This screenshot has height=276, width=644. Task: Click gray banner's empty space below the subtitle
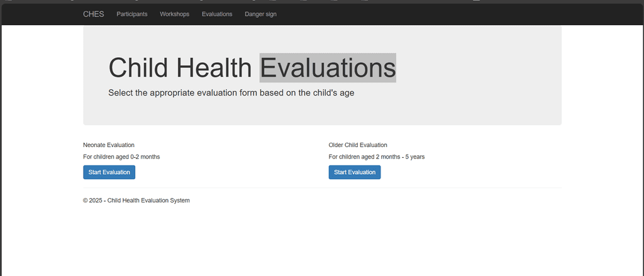[322, 113]
